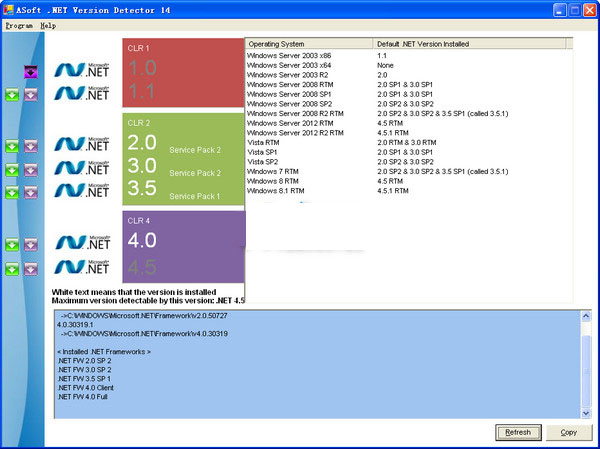The image size is (600, 449).
Task: Select the Windows Server 2008 RTM row
Action: coord(409,85)
